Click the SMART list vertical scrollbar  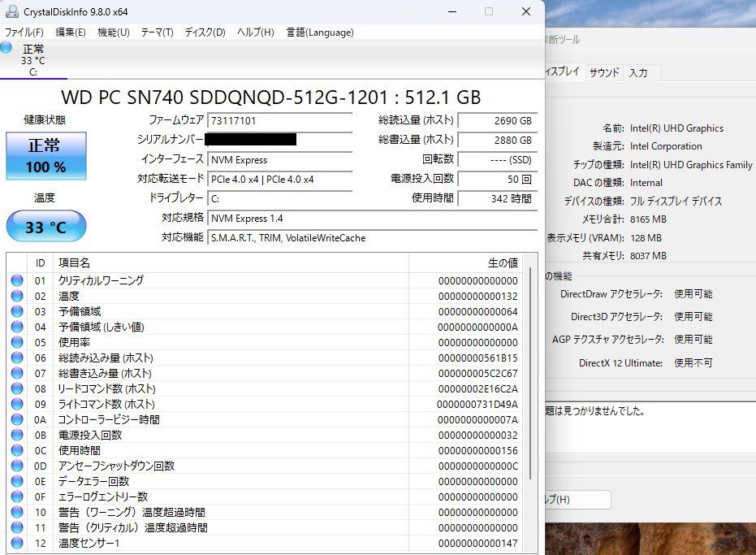(x=530, y=374)
